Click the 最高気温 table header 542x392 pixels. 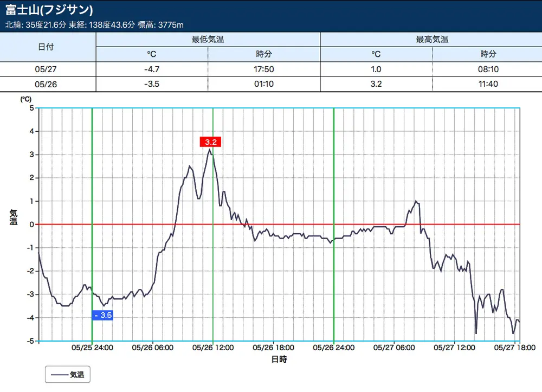tap(432, 40)
